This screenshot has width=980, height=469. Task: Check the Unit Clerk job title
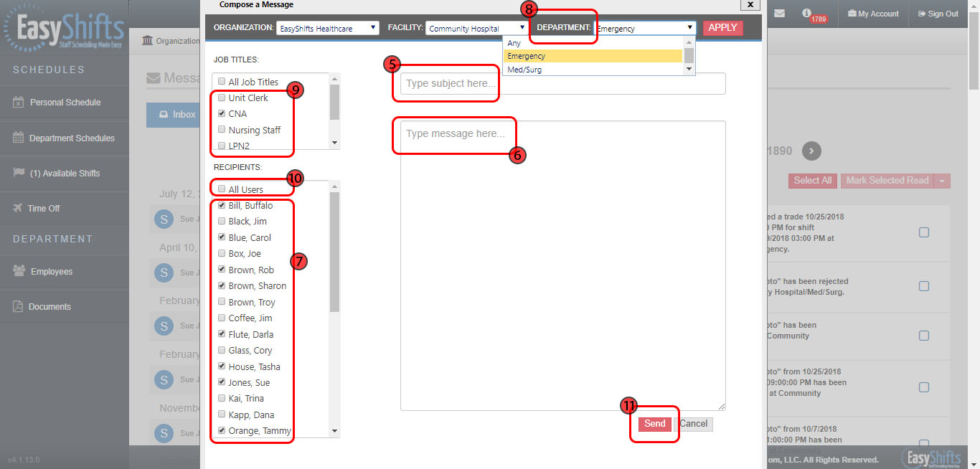222,98
